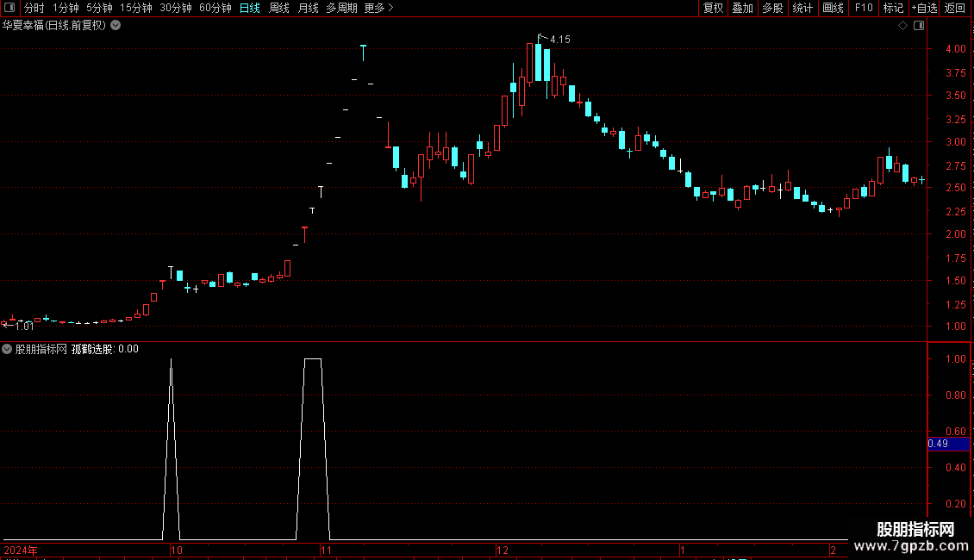Click the 叠加 overlay button
974x560 pixels.
click(x=742, y=8)
